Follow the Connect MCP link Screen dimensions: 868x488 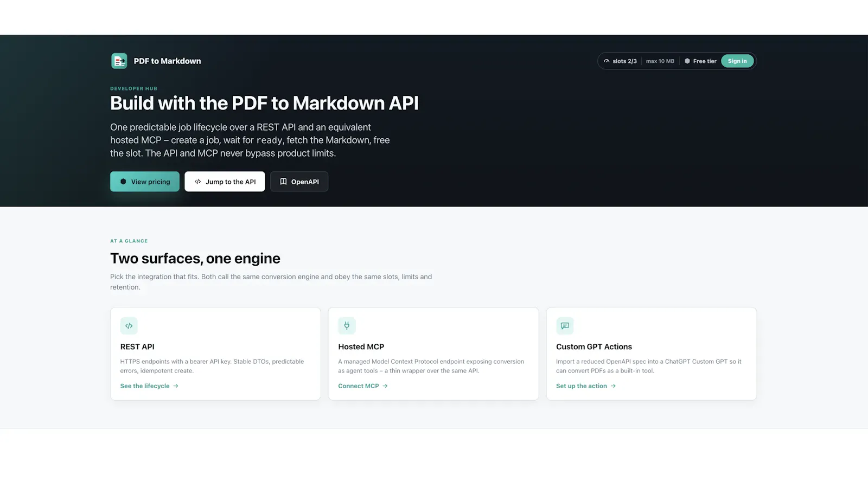tap(363, 386)
